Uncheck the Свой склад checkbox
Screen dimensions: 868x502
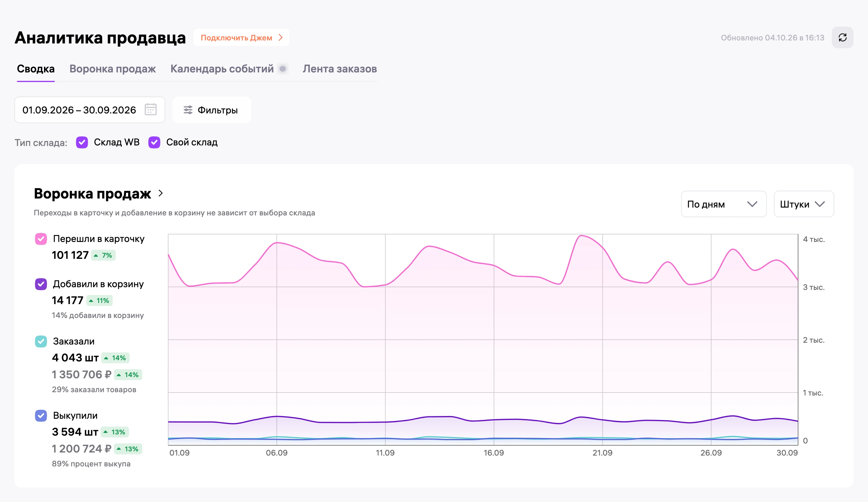pyautogui.click(x=154, y=142)
